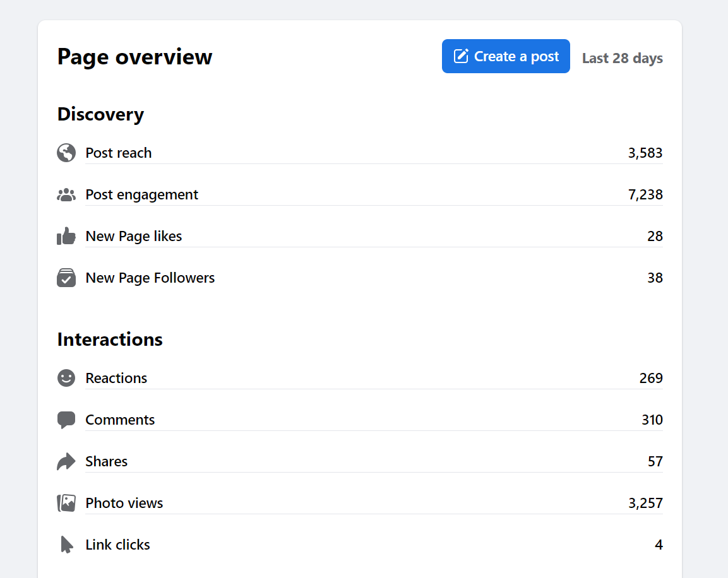The height and width of the screenshot is (578, 728).
Task: Select the Post engagement label
Action: 142,194
